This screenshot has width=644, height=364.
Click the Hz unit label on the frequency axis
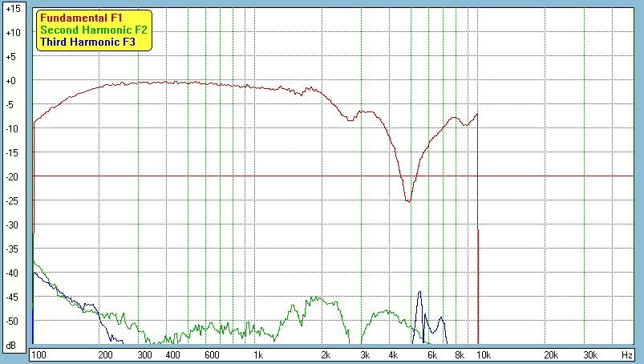point(626,354)
